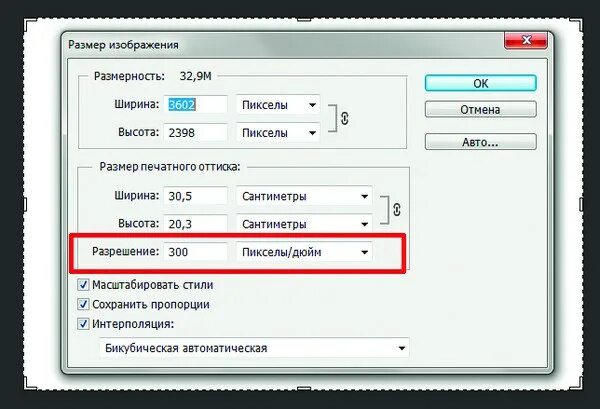The image size is (600, 409).
Task: Toggle the pixel dimensions chain link icon
Action: [344, 118]
